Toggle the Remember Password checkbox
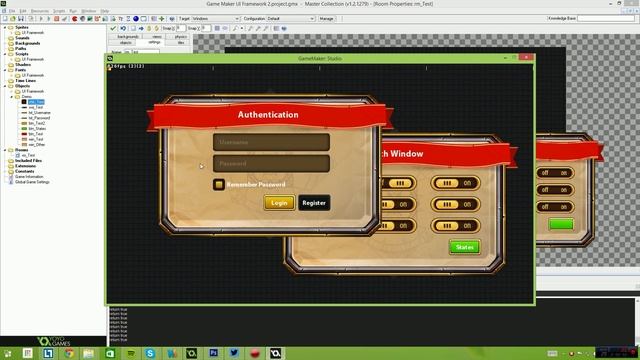This screenshot has width=640, height=360. pyautogui.click(x=219, y=184)
